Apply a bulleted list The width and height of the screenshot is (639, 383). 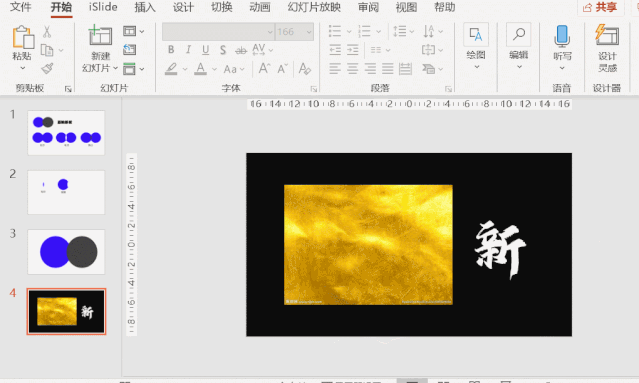coord(335,31)
